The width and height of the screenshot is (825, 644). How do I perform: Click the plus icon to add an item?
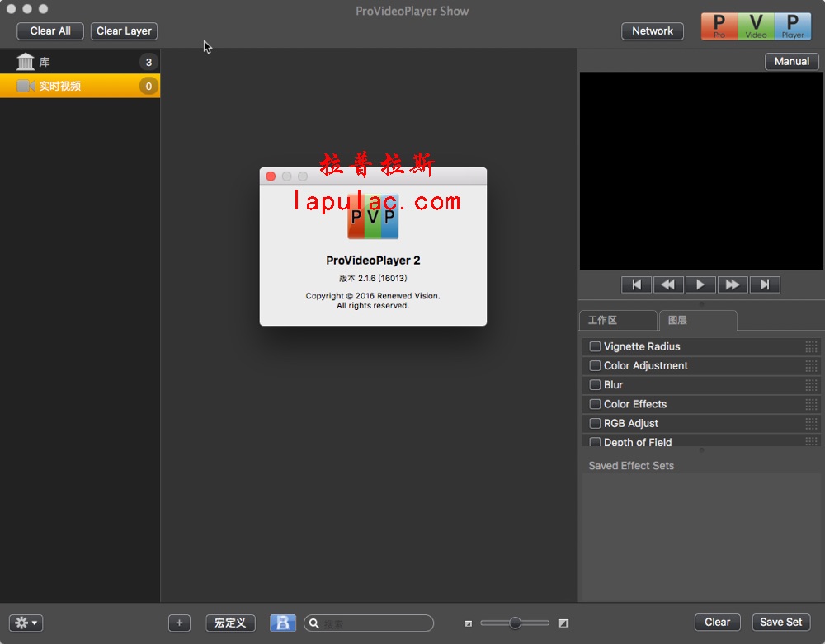(x=179, y=623)
